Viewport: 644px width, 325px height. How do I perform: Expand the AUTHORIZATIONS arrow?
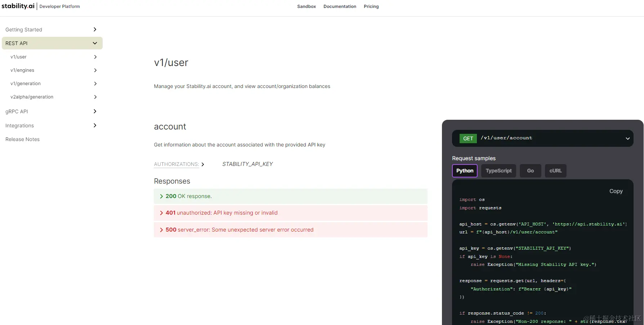[x=203, y=164]
